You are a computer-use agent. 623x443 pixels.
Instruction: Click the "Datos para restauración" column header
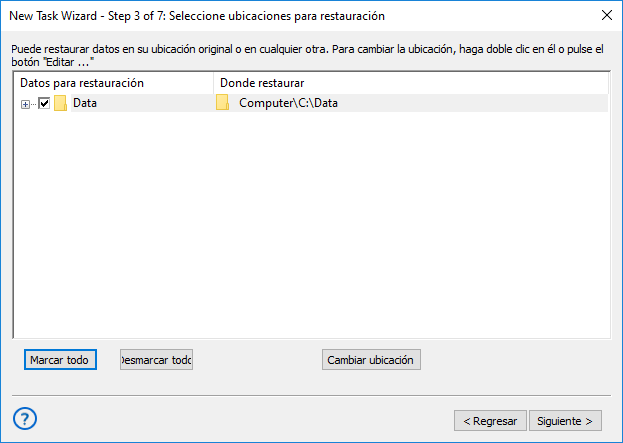point(82,82)
